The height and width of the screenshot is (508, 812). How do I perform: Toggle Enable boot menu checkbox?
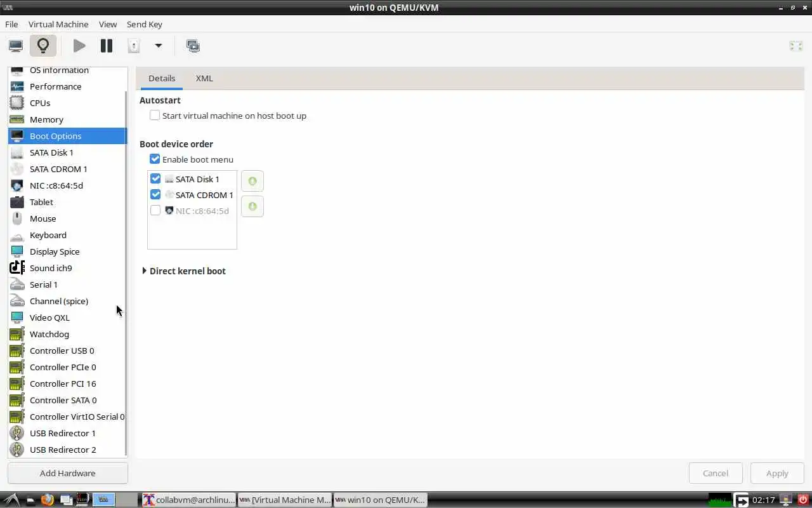[155, 159]
